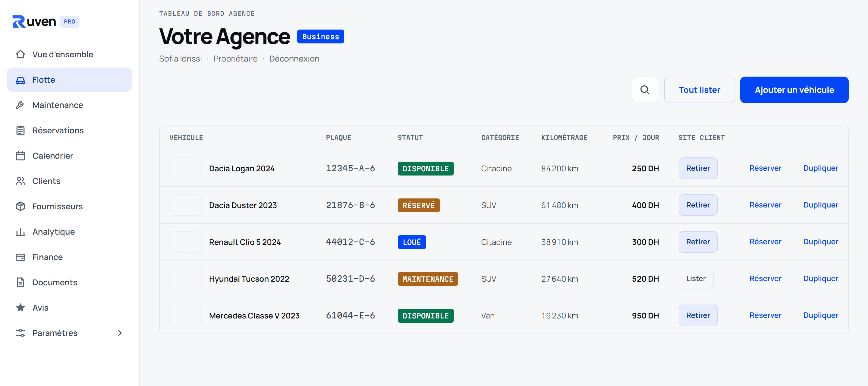Click the Ruven logo

(34, 22)
